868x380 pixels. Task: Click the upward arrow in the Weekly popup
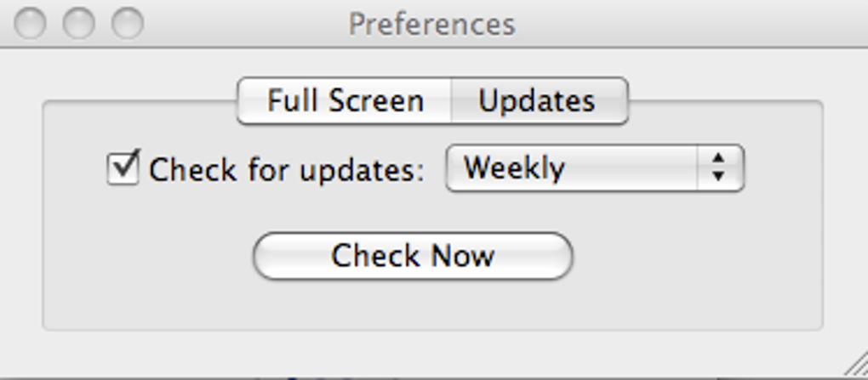(x=719, y=159)
